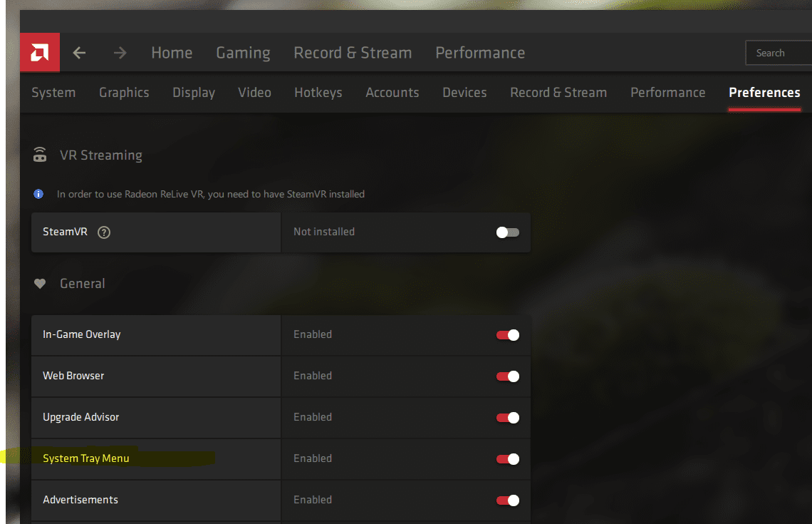Click the SteamVR label
The width and height of the screenshot is (812, 524).
66,232
